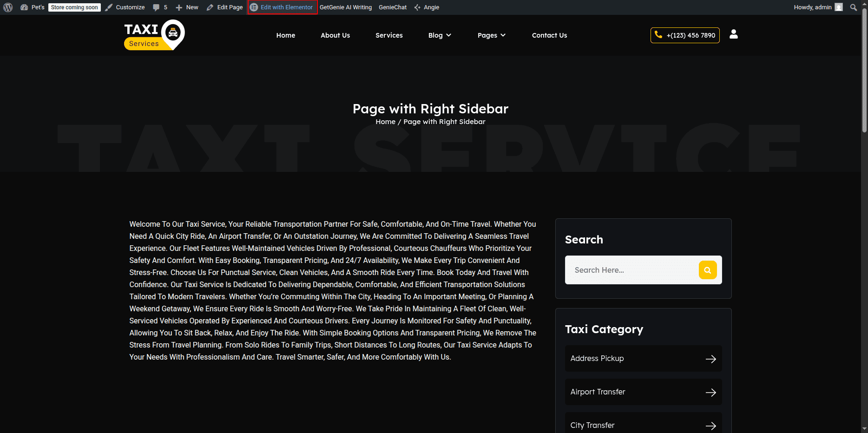Open the About Us page
This screenshot has width=868, height=433.
pyautogui.click(x=335, y=35)
